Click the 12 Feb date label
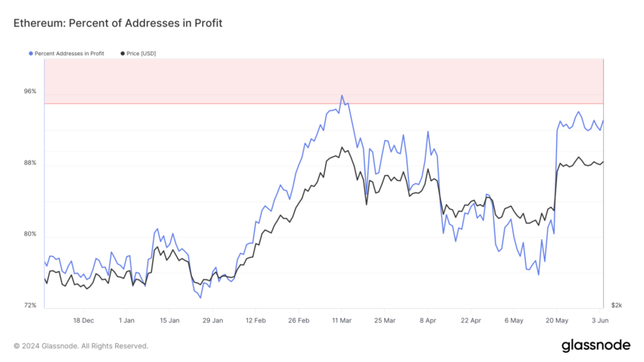Screen dimensions: 644x362 (255, 320)
